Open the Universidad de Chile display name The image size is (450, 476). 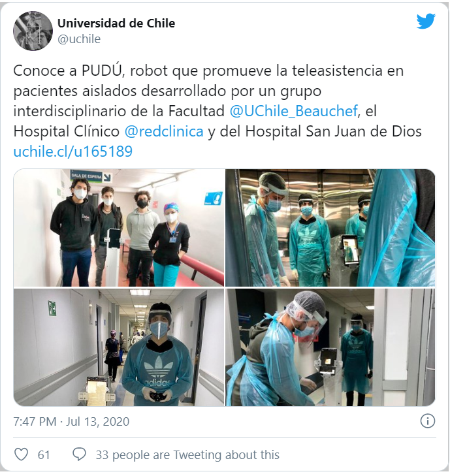pyautogui.click(x=116, y=24)
